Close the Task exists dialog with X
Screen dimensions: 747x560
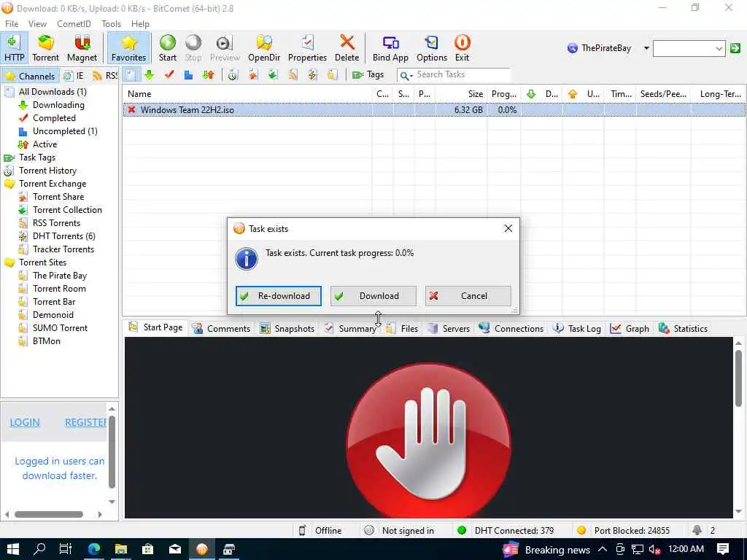[x=508, y=228]
